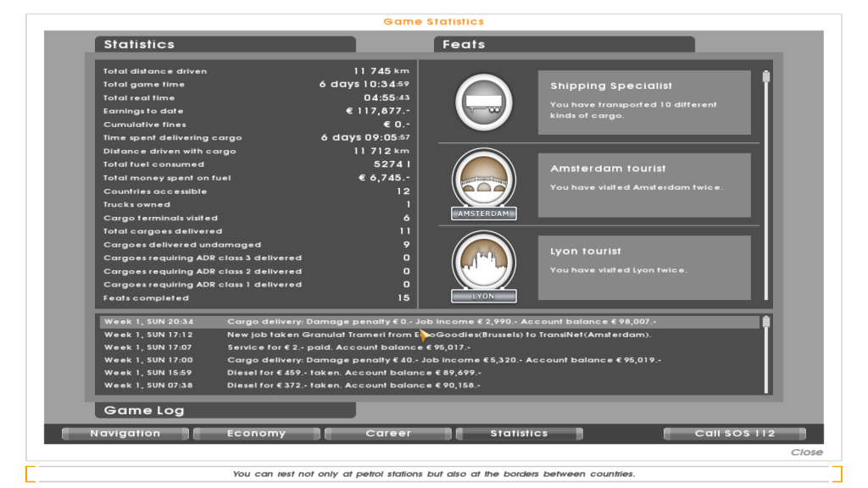Click the Cumulative fines row
The height and width of the screenshot is (488, 868).
click(x=256, y=125)
